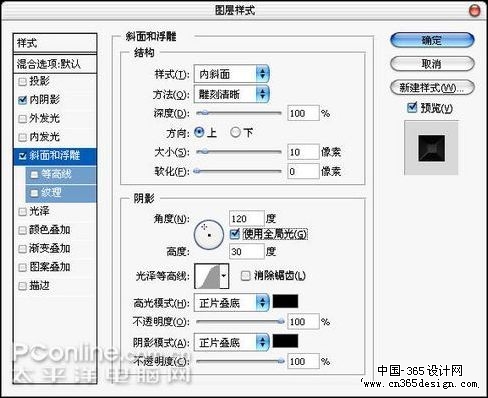Close the 图层样式 dialog with red button

tap(474, 10)
